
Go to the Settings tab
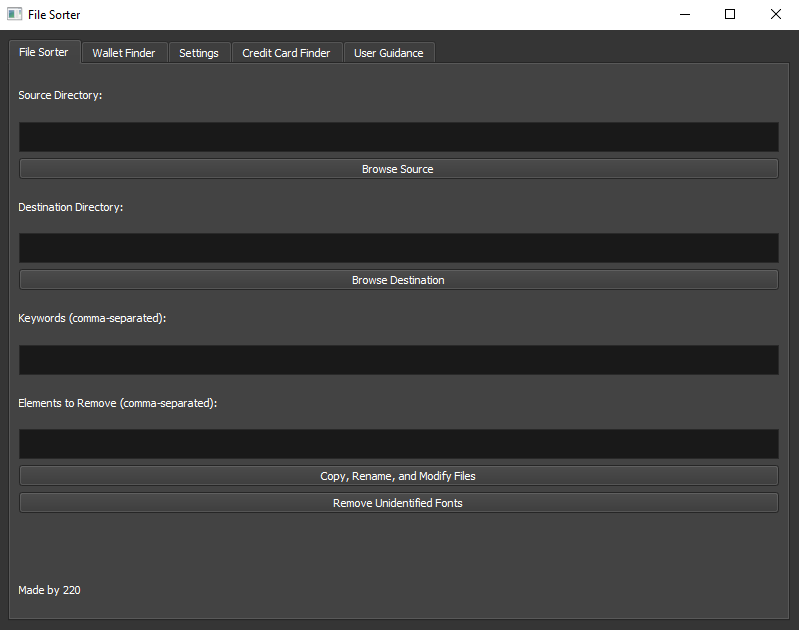[199, 53]
